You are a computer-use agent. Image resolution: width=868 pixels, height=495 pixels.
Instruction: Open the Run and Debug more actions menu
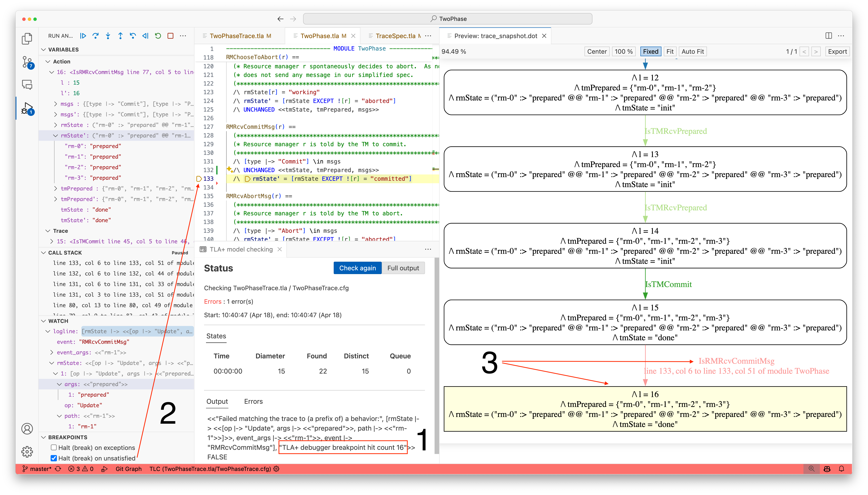pyautogui.click(x=183, y=36)
